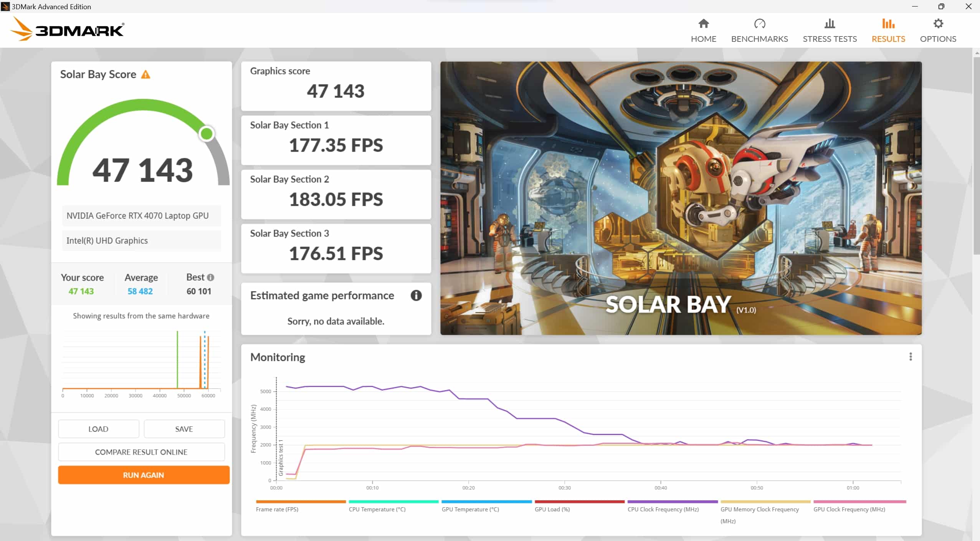Click the Options gear icon
The height and width of the screenshot is (541, 980).
pyautogui.click(x=938, y=24)
